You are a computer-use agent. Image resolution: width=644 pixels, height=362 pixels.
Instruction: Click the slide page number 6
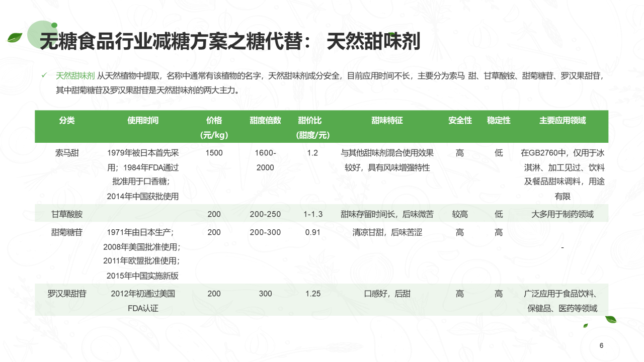coord(601,345)
